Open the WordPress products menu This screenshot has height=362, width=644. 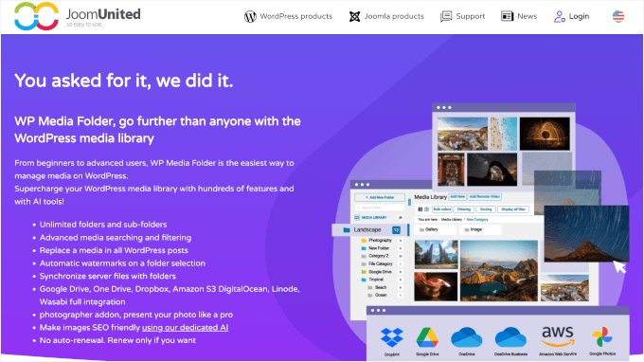(288, 16)
